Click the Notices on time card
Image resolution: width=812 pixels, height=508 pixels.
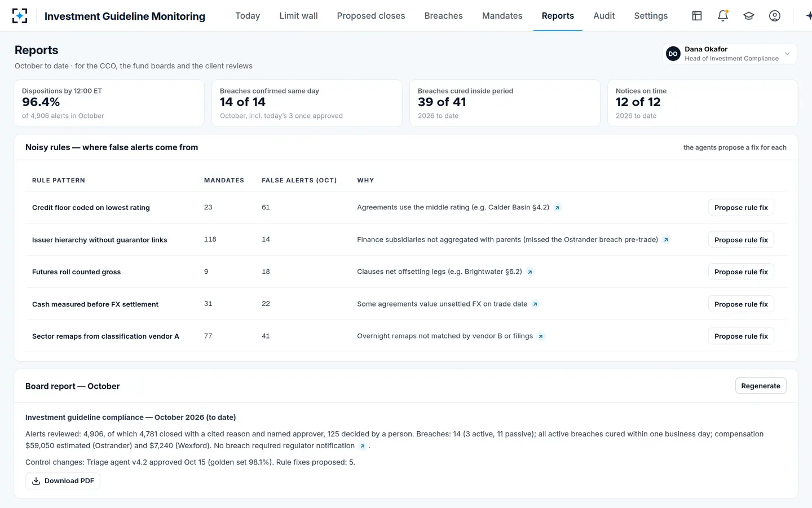click(703, 103)
